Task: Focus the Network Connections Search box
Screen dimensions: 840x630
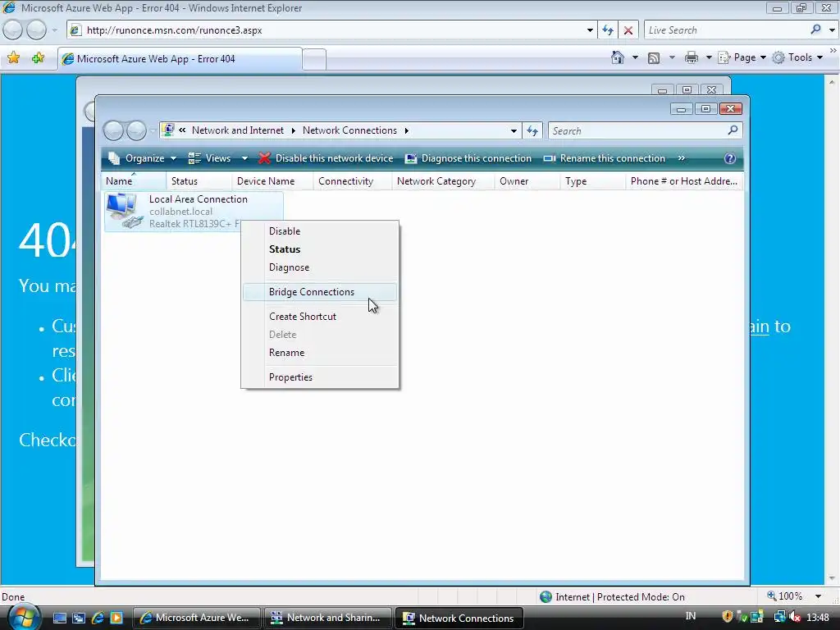Action: [637, 130]
